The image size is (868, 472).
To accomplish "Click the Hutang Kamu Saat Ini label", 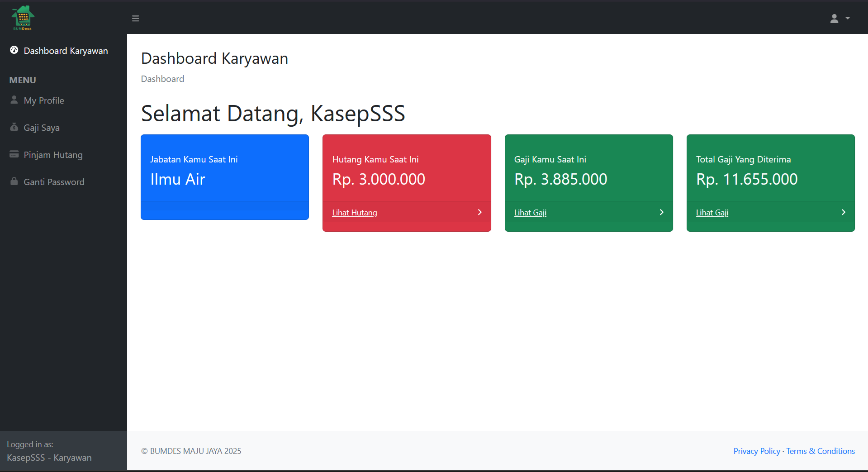I will point(375,159).
